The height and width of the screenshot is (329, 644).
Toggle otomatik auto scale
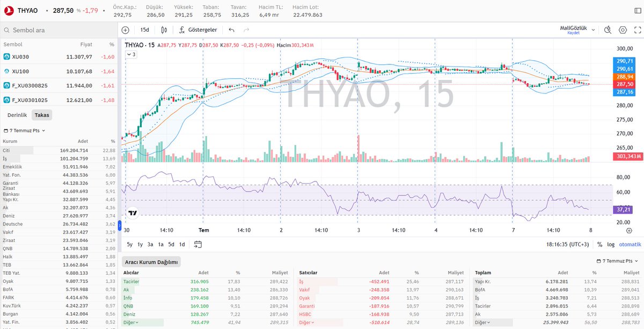point(630,244)
